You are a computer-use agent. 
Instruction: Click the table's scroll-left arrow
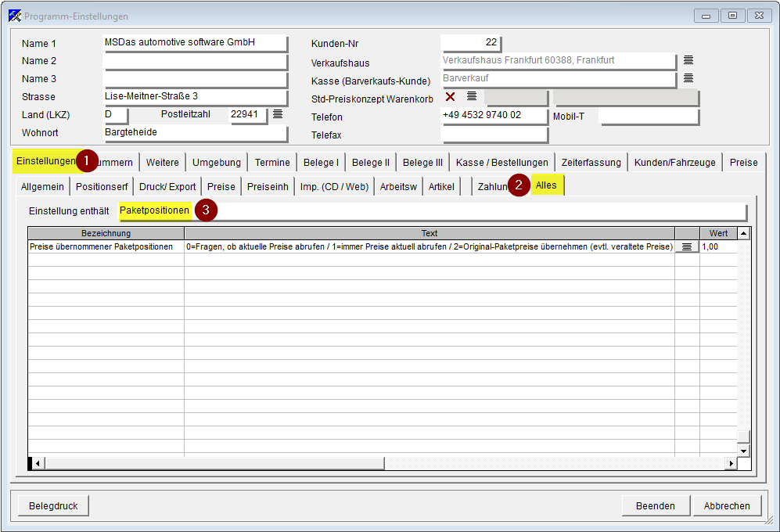click(38, 463)
